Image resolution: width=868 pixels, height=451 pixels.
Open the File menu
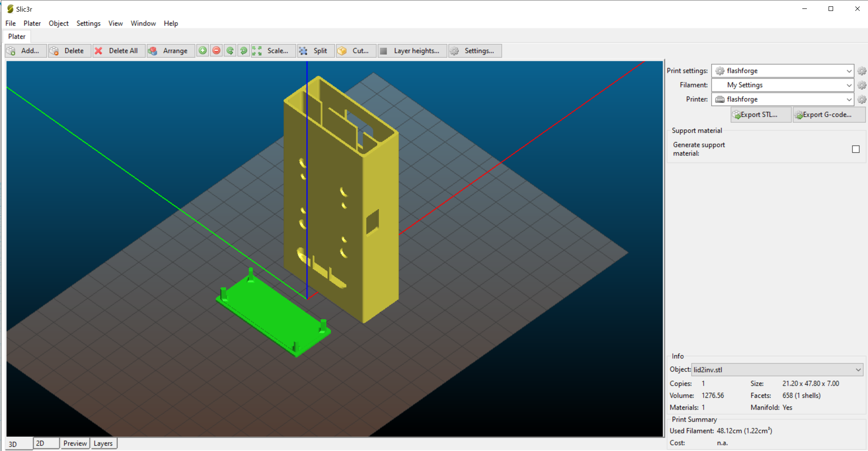tap(10, 23)
